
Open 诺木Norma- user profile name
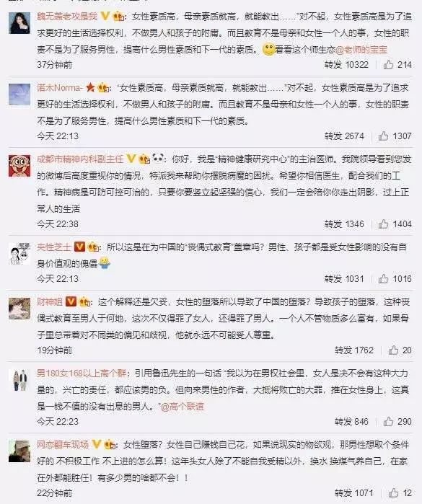tap(60, 88)
